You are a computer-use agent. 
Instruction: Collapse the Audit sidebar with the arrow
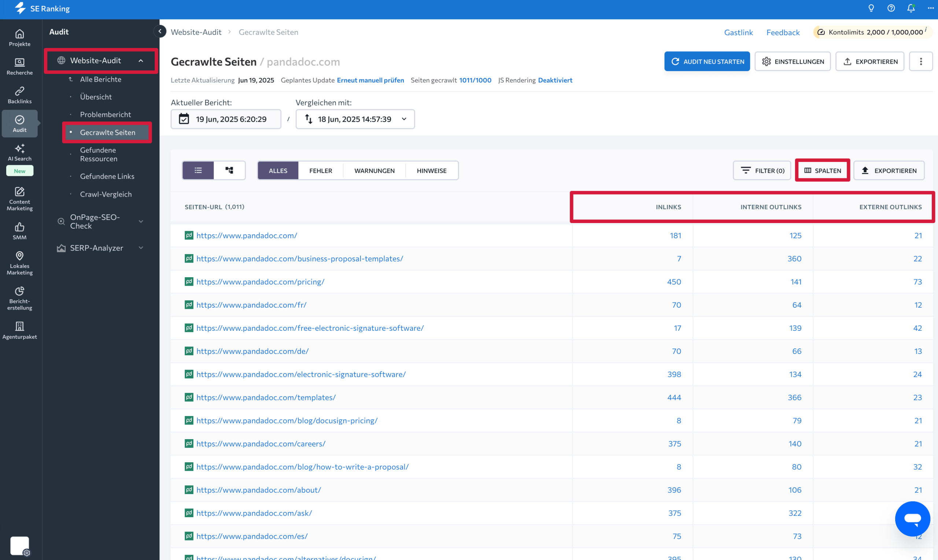(160, 31)
